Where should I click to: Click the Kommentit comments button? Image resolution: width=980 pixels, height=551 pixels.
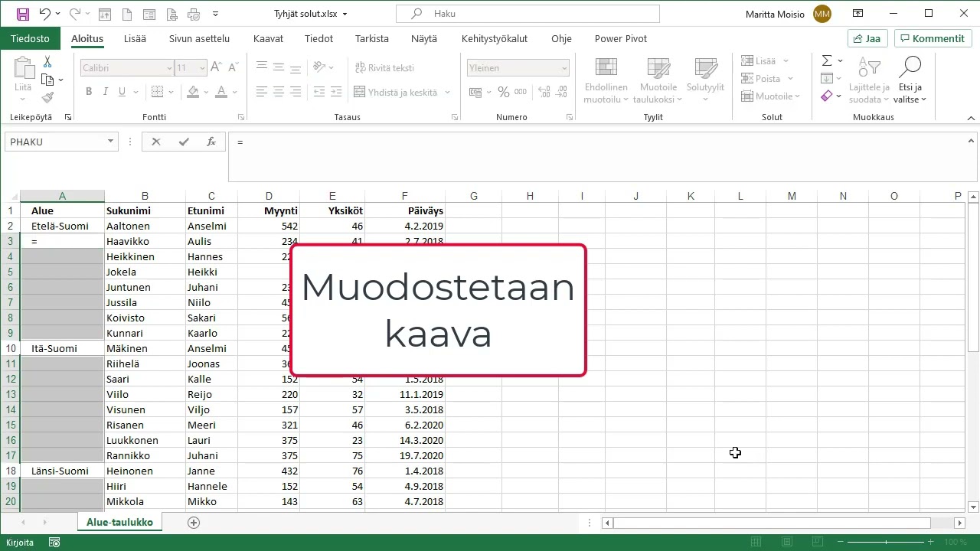tap(933, 39)
